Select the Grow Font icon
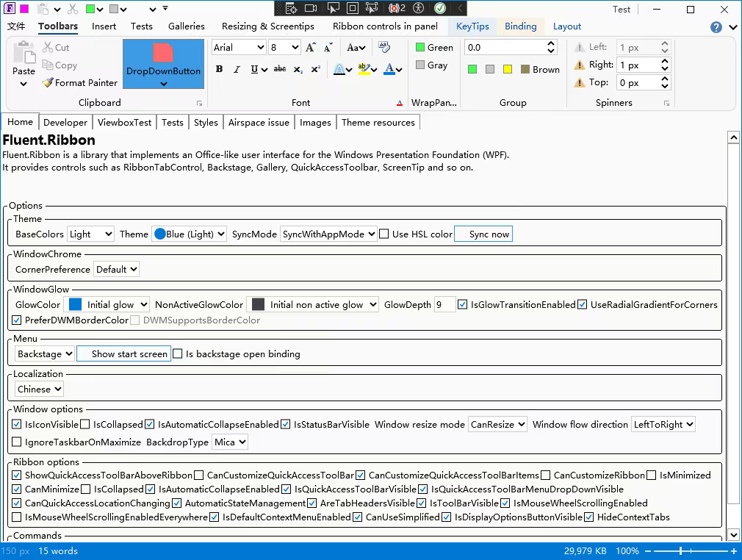 coord(310,46)
